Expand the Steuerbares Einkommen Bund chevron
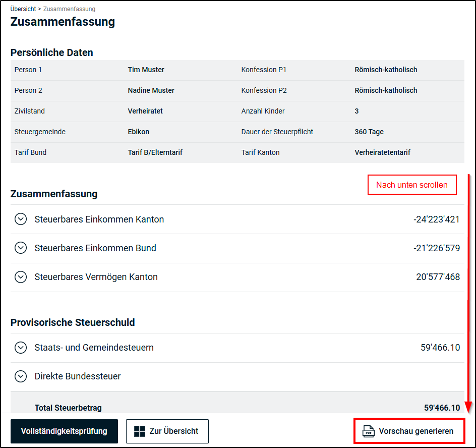Screen dimensions: 476x448 (x=21, y=248)
